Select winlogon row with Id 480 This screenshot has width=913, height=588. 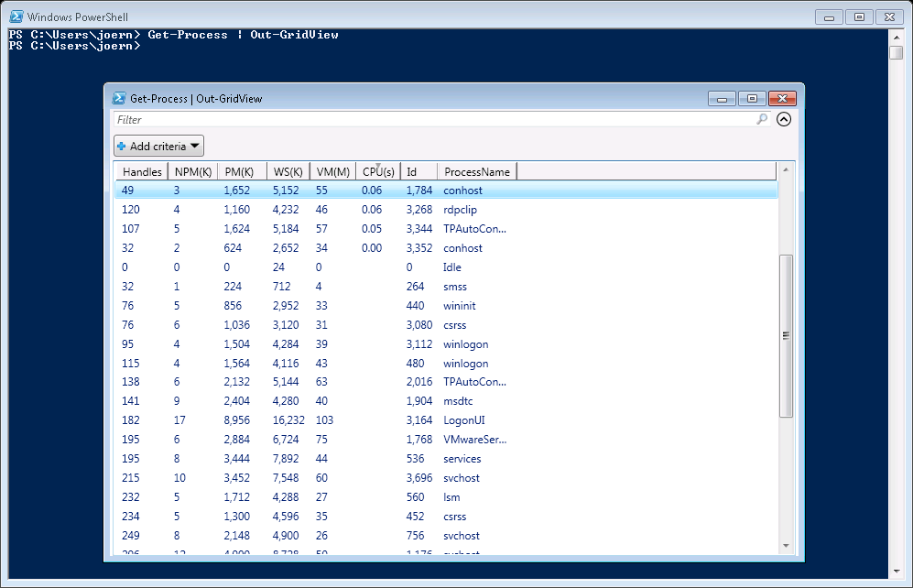[446, 364]
